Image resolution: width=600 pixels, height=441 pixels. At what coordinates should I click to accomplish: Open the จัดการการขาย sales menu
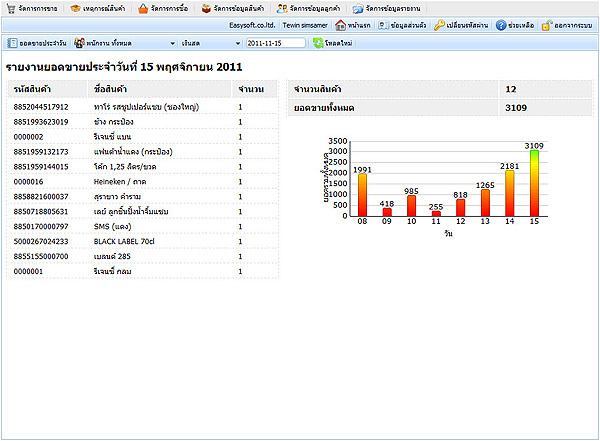(33, 8)
